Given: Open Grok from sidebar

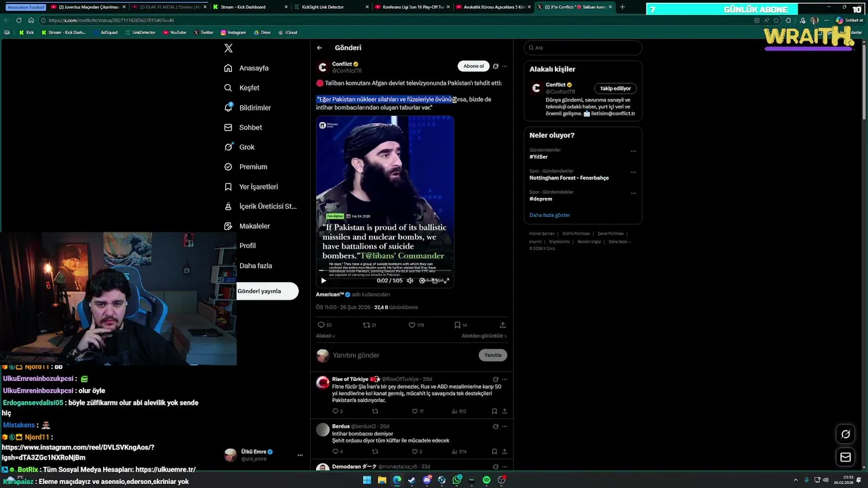Looking at the screenshot, I should click(239, 147).
